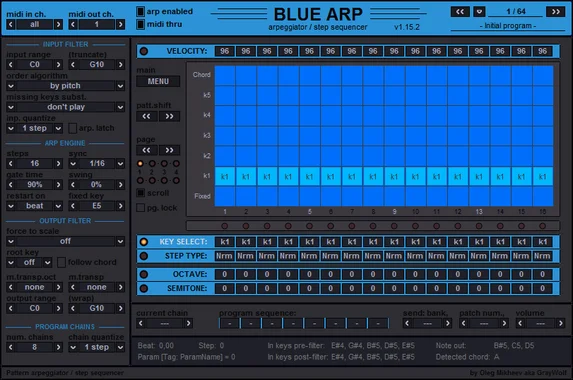Decrease m.transp with left arrow
Screen dimensions: 573x380
pos(73,287)
